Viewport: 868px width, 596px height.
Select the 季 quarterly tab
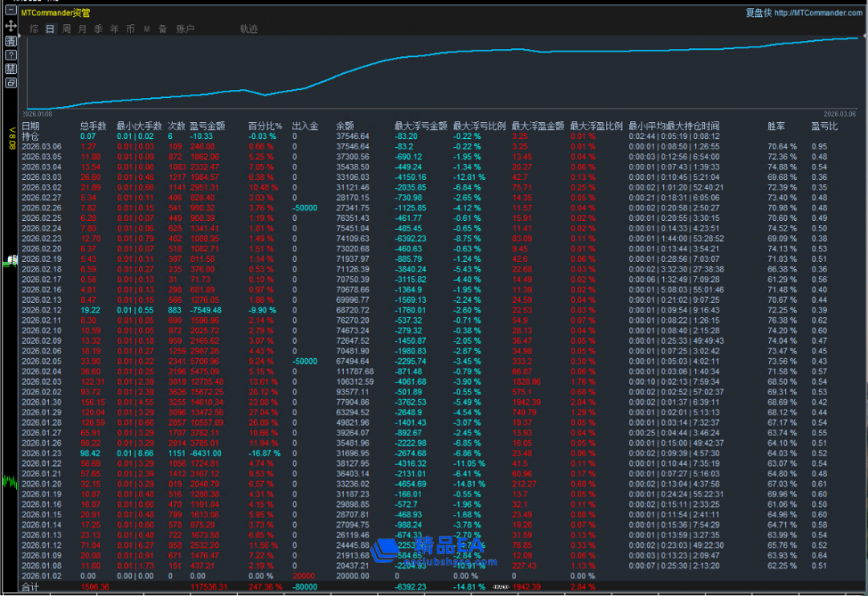tap(98, 29)
